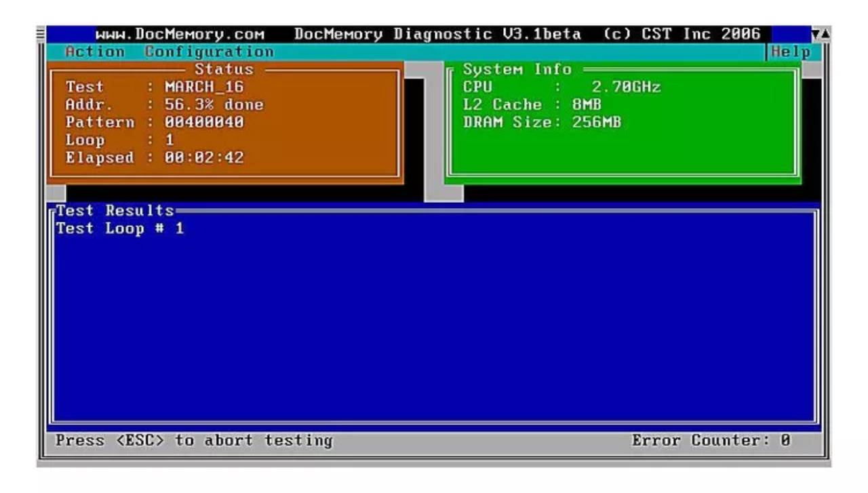
Task: Click the www.DocMemory.com title text
Action: [x=180, y=34]
